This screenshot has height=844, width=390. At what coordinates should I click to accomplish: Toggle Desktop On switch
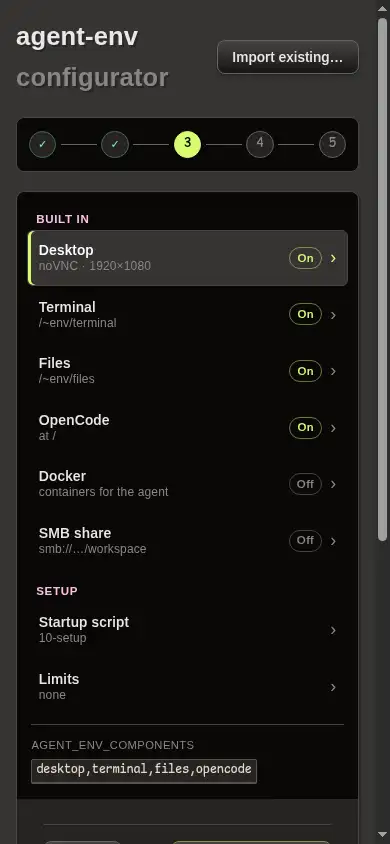[x=305, y=258]
